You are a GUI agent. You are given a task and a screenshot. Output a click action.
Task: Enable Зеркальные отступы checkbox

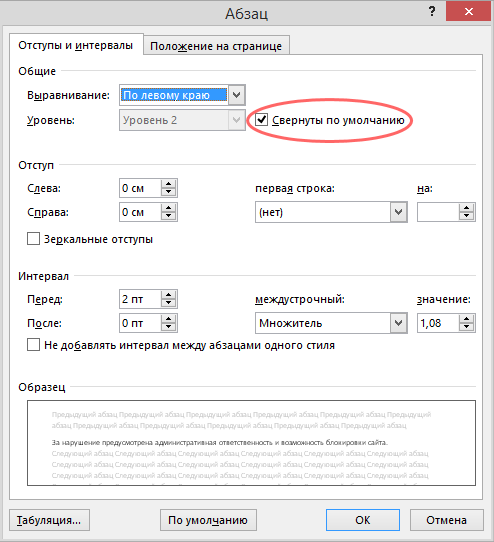[34, 239]
